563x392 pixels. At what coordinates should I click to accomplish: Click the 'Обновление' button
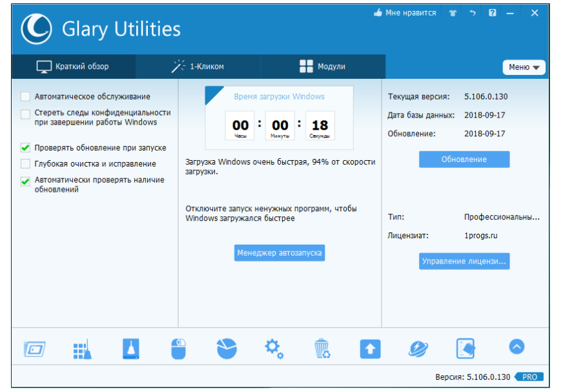tap(464, 159)
